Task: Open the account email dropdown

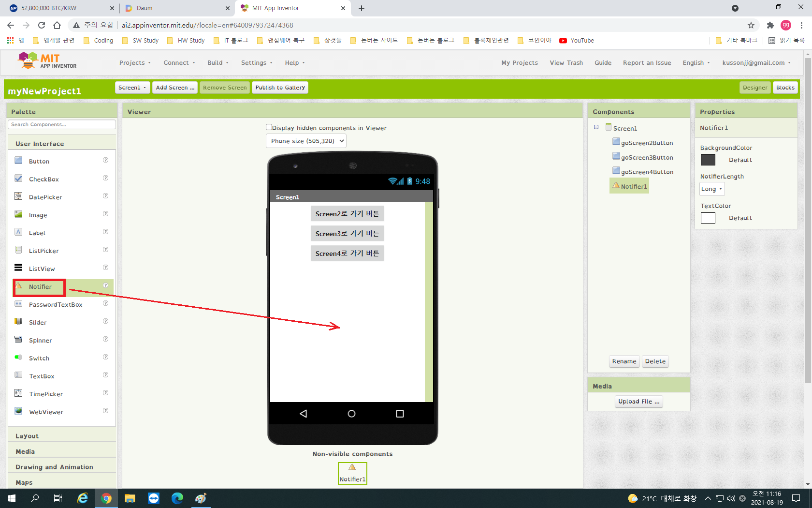Action: pyautogui.click(x=756, y=63)
